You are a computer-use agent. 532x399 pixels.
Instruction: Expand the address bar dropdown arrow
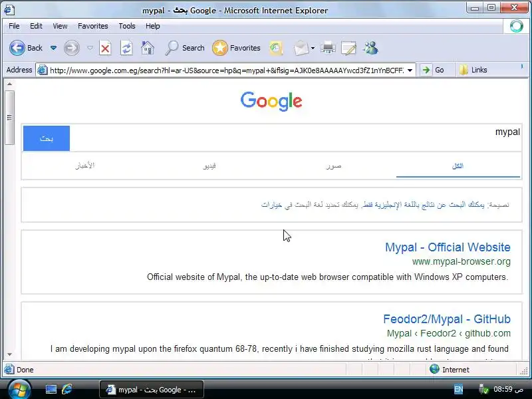point(410,70)
